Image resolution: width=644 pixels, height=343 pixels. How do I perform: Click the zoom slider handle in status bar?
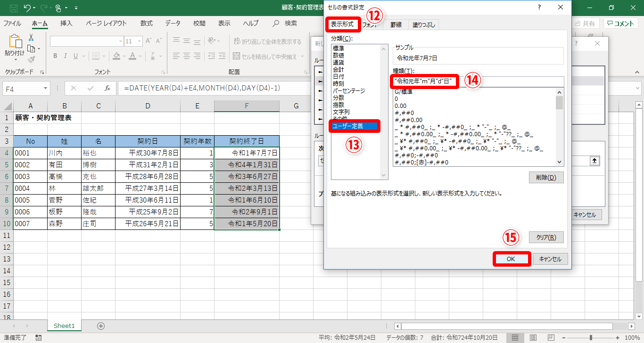point(591,338)
